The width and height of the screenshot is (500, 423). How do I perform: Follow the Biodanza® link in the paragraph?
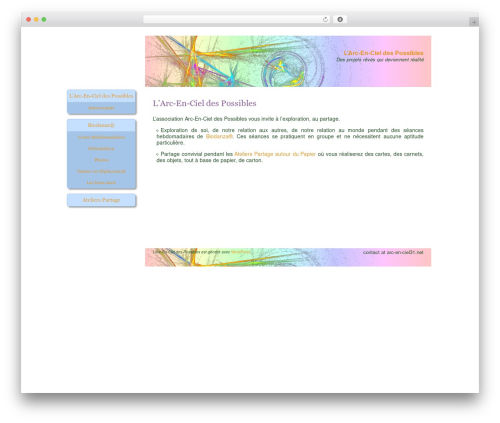pos(219,137)
